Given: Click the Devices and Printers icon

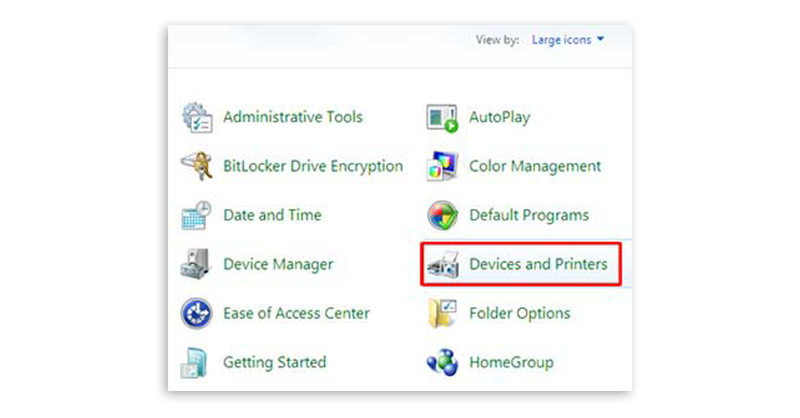Looking at the screenshot, I should (442, 264).
